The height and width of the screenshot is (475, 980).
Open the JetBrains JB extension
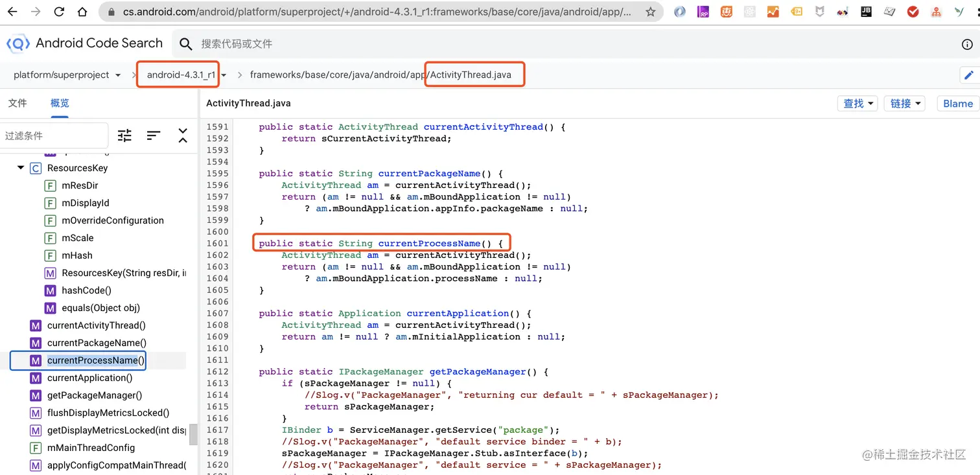point(867,12)
